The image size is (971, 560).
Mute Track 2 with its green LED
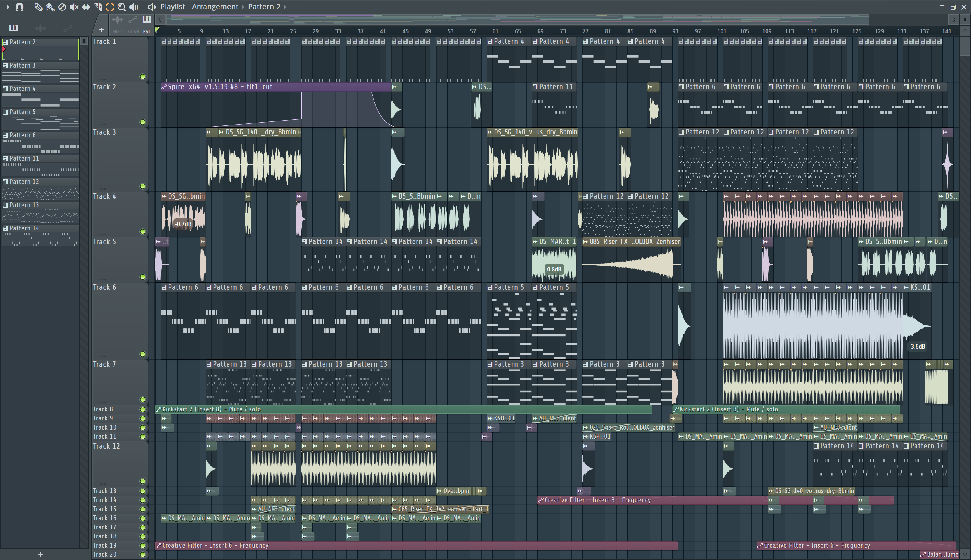(143, 122)
